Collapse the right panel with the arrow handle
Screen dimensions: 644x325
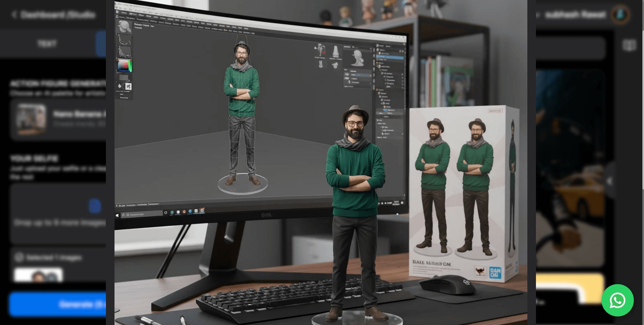610,181
